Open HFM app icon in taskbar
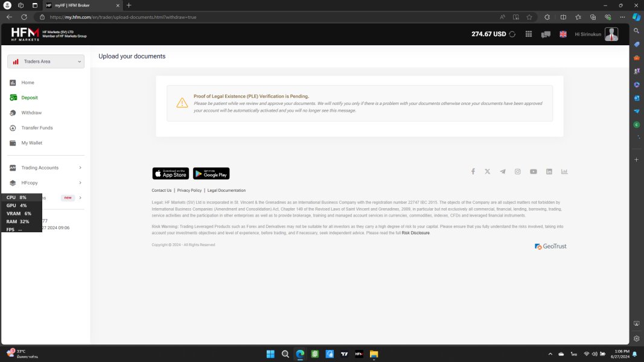 click(x=359, y=354)
